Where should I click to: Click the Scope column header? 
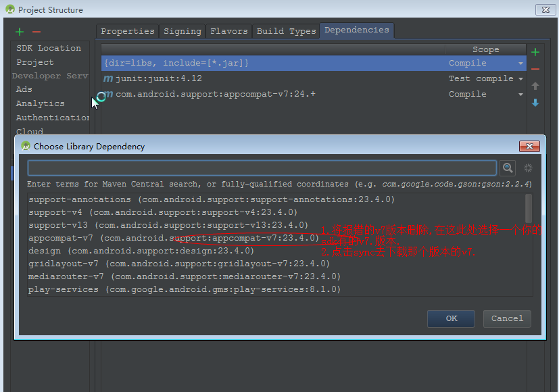(x=485, y=49)
